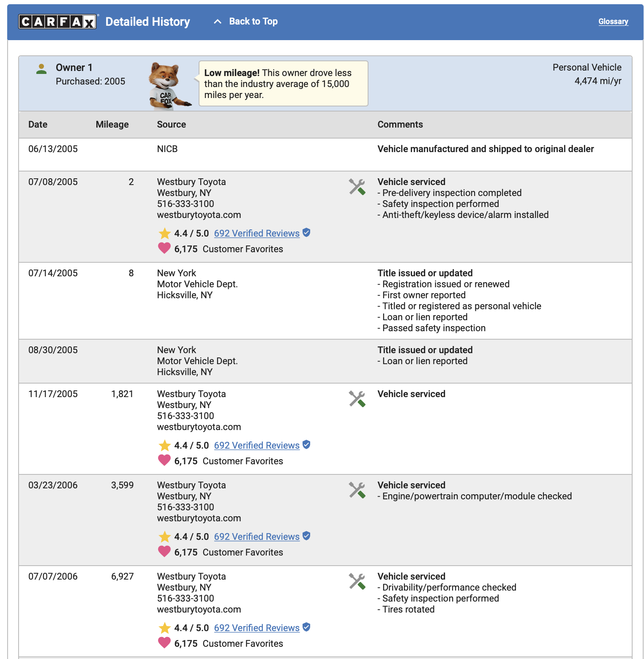Click Title issued or updated in 08/30/2005 row
The image size is (644, 659).
click(x=425, y=350)
